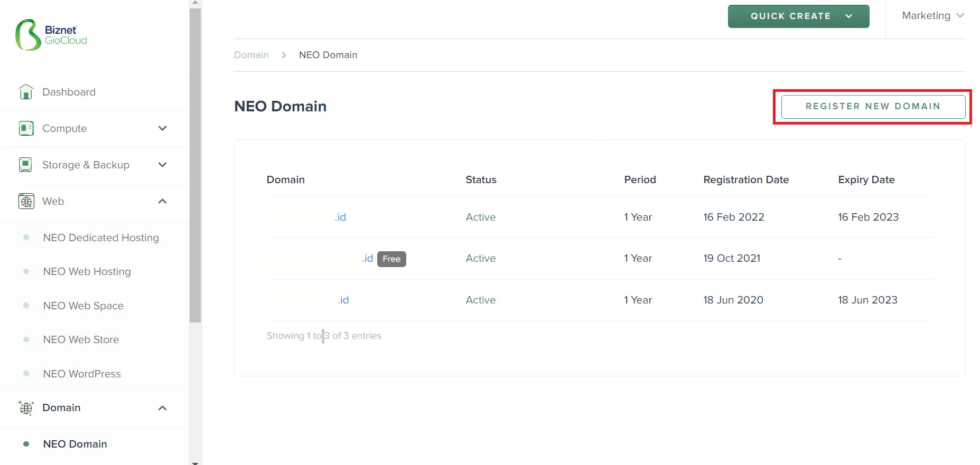Click Register New Domain button
The image size is (980, 465).
(x=873, y=107)
